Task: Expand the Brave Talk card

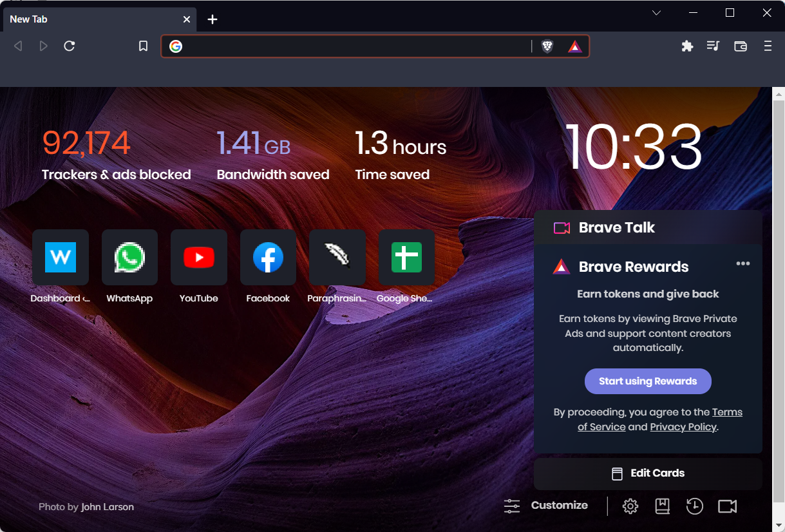Action: [x=648, y=227]
